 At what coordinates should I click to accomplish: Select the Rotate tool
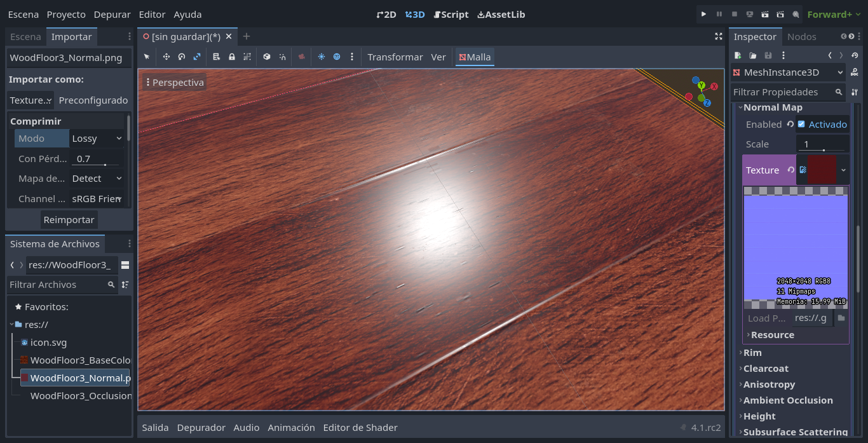click(x=181, y=57)
